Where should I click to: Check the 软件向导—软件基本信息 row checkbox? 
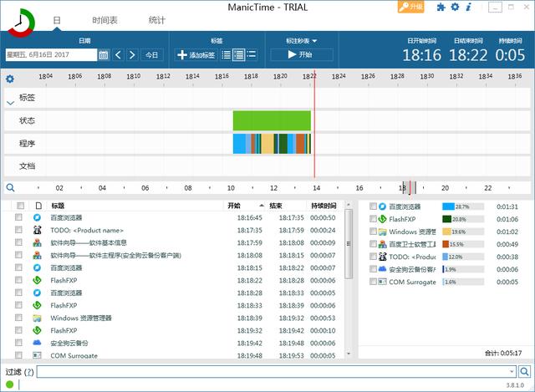[x=18, y=242]
